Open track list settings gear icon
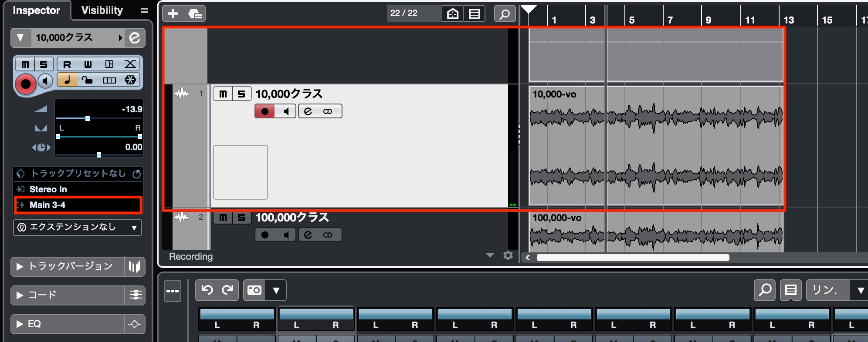Image resolution: width=868 pixels, height=342 pixels. (508, 255)
